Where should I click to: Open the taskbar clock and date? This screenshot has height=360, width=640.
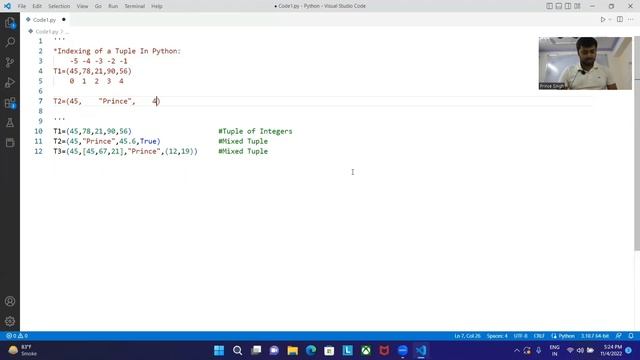point(611,351)
